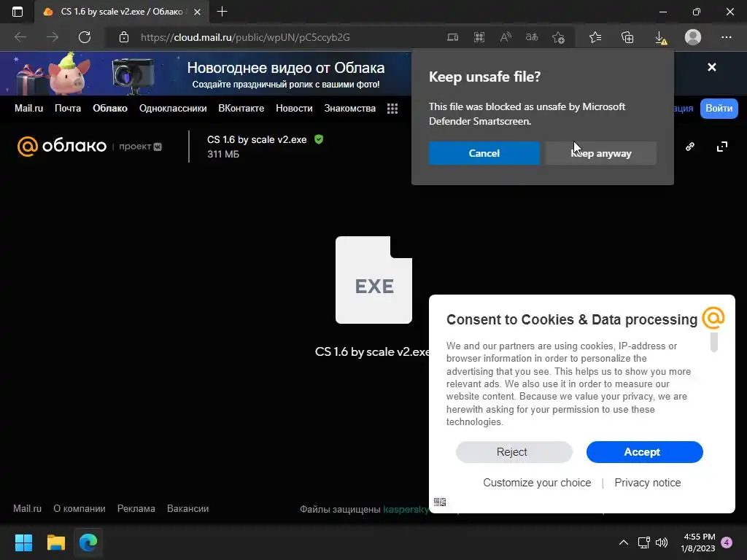Open the Реклама footer link

136,508
